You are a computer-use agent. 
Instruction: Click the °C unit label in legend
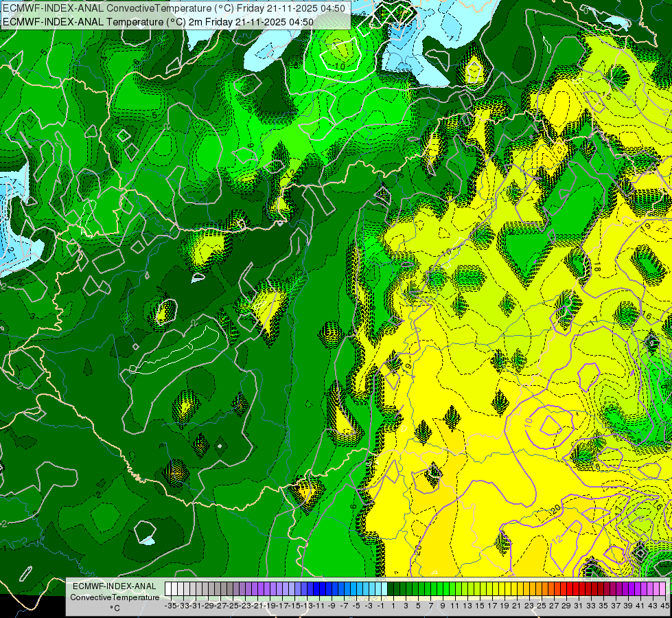(x=115, y=608)
